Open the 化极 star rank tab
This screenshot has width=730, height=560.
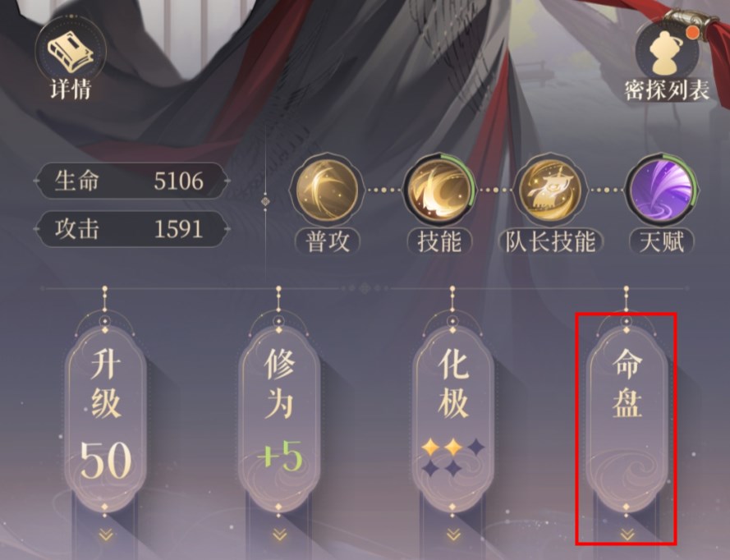coord(452,416)
